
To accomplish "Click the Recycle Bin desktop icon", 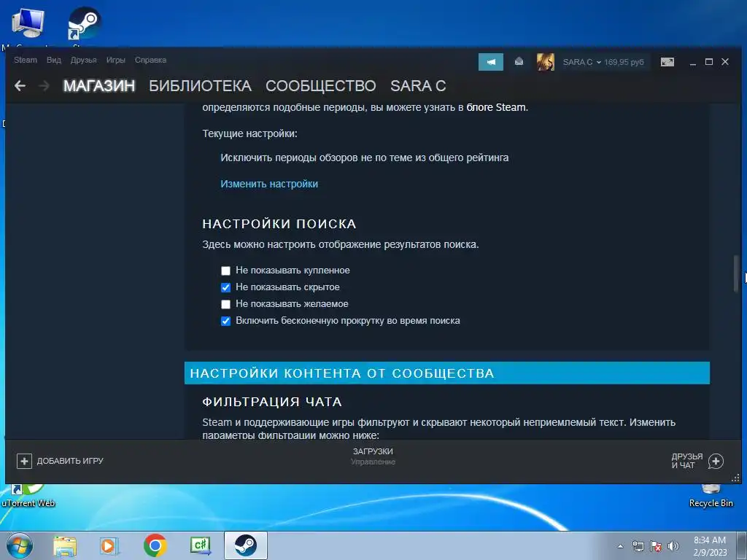I will (x=711, y=496).
